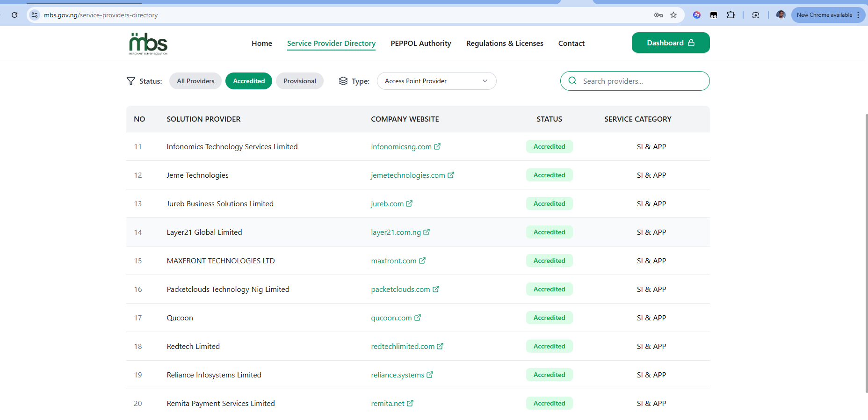Open the Dashboard button
The height and width of the screenshot is (420, 868).
(670, 43)
